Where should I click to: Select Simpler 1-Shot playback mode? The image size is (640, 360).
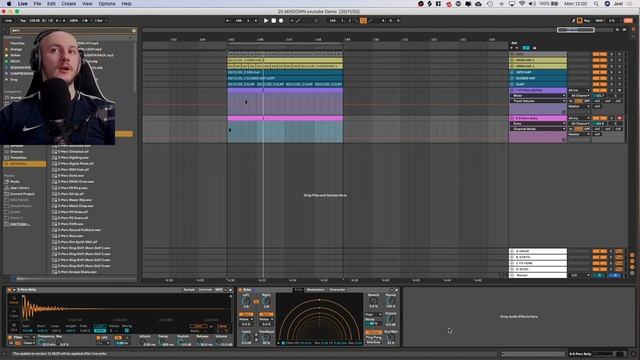pos(14,314)
